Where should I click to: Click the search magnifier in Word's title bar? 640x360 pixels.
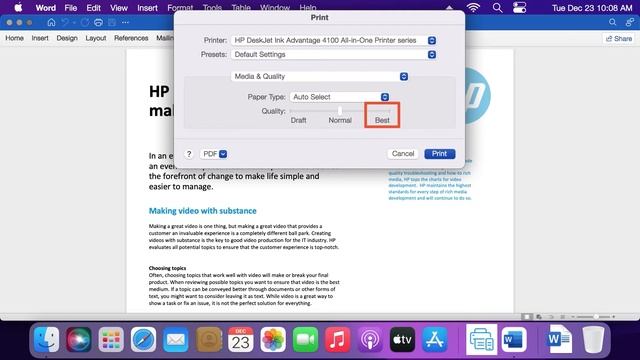tap(612, 22)
